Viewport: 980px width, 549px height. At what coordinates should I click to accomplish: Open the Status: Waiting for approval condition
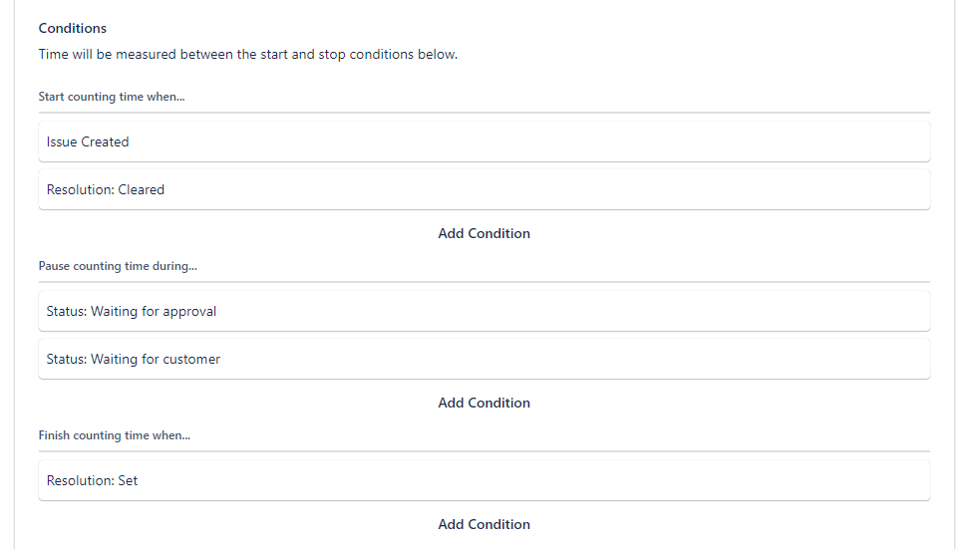pos(484,311)
